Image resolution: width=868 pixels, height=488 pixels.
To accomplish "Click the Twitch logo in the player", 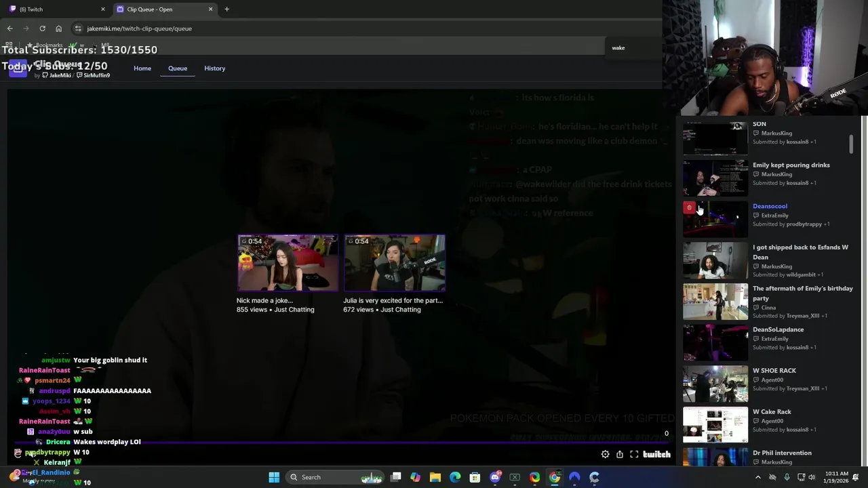I will point(656,455).
